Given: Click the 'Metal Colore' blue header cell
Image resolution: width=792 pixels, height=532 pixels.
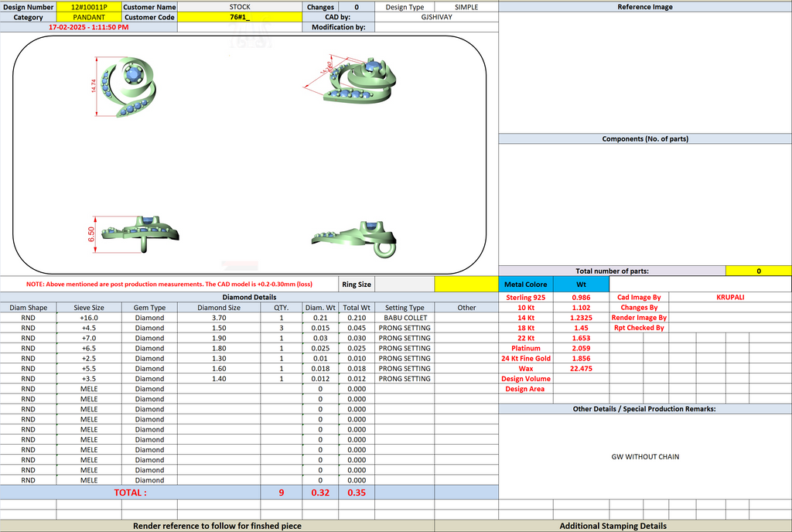Looking at the screenshot, I should (526, 284).
